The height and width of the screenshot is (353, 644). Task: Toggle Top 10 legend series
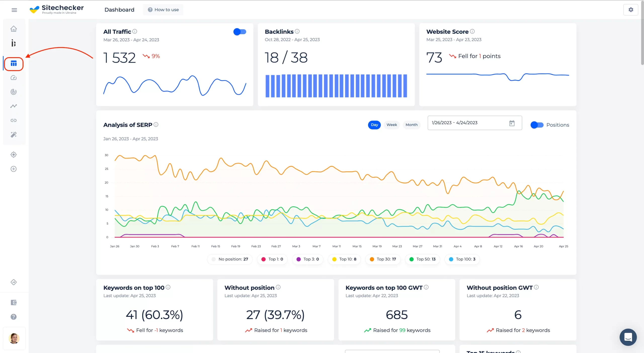344,259
